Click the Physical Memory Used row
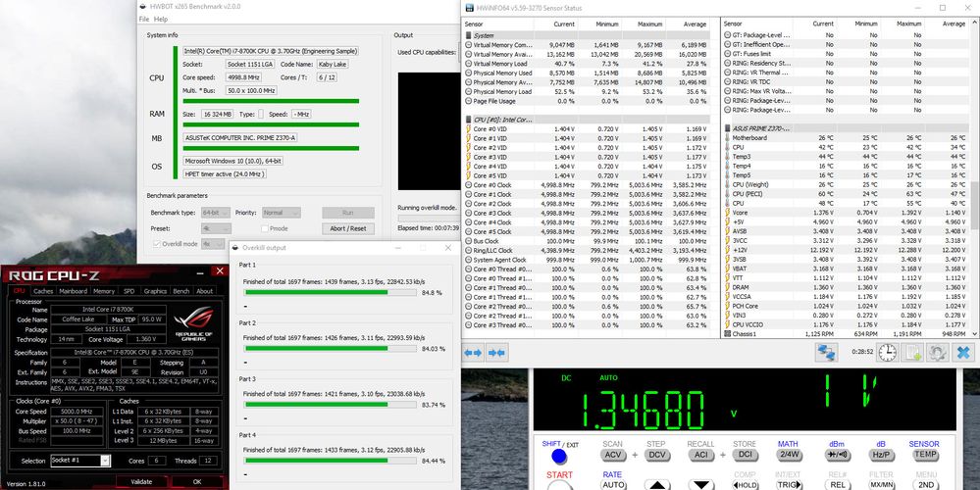Screen dimensions: 980x490 [587, 73]
